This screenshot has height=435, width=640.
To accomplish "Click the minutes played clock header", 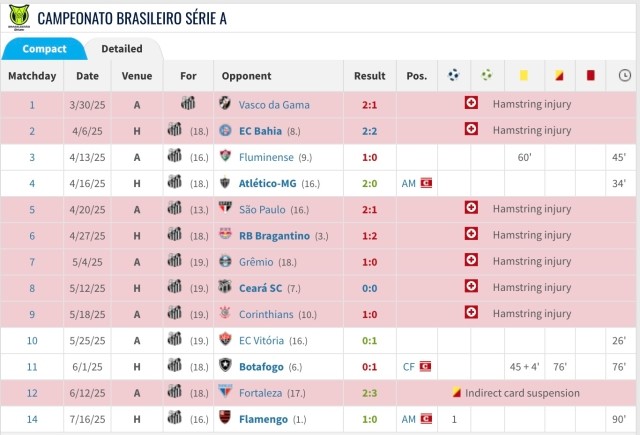I will click(x=624, y=75).
